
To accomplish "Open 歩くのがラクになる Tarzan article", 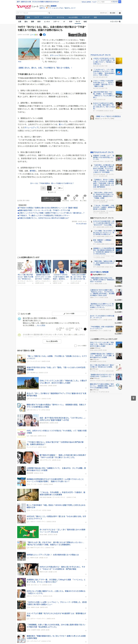I will [x=62, y=531].
